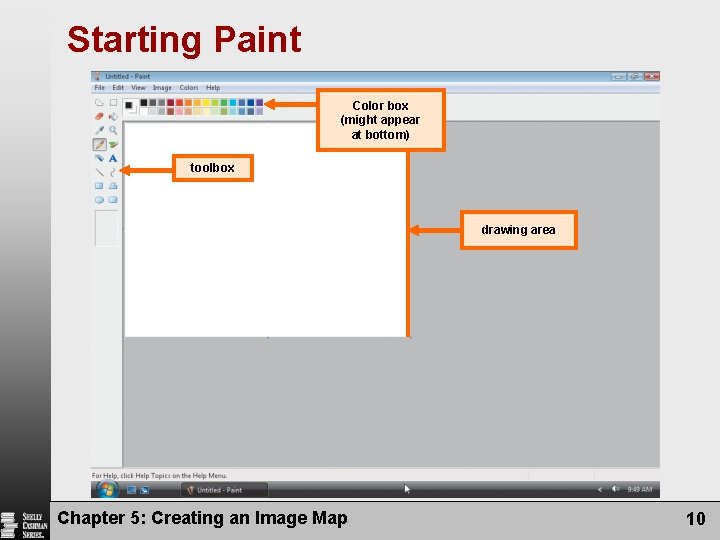Activate the Text tool

[x=113, y=158]
